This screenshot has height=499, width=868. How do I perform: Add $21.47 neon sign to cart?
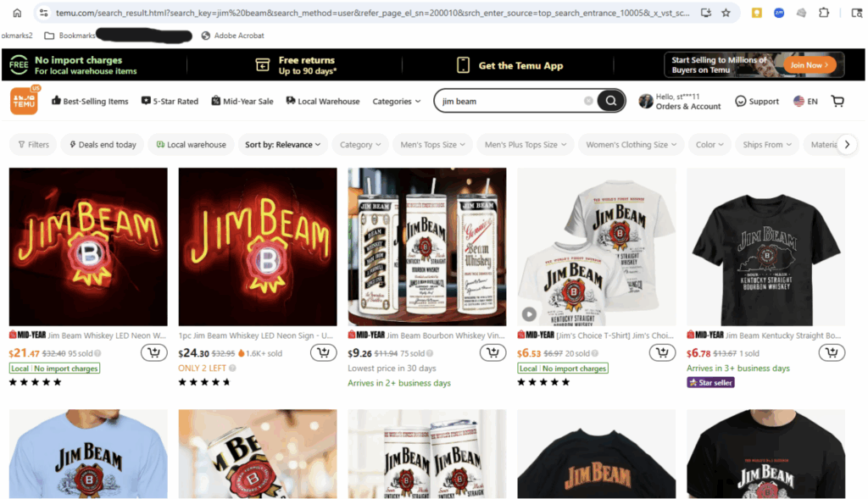tap(154, 352)
